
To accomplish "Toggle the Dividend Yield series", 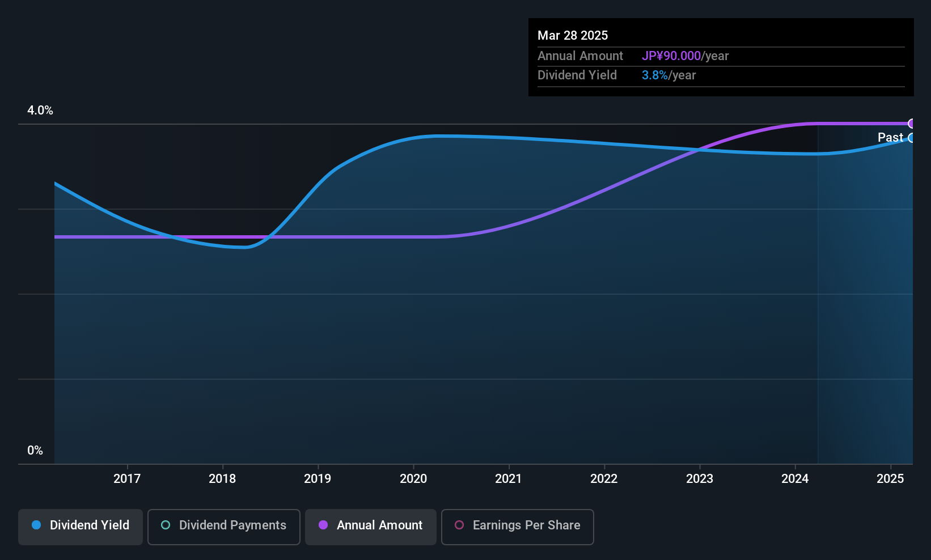I will [x=81, y=527].
